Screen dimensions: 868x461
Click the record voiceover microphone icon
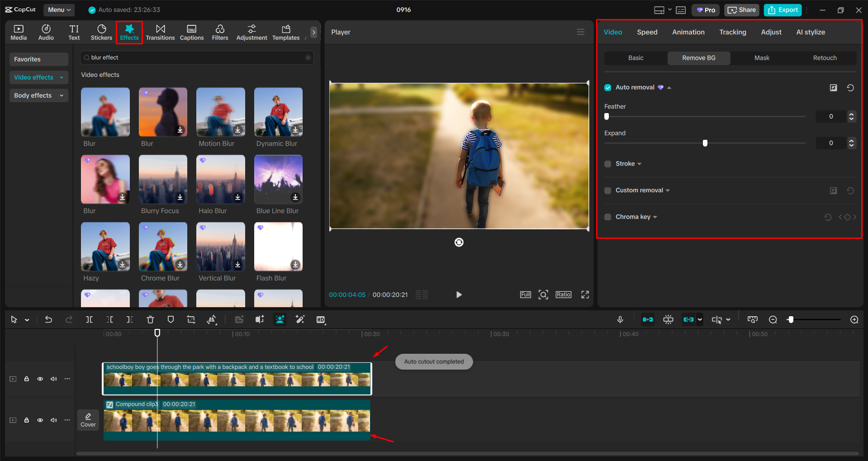pos(620,320)
